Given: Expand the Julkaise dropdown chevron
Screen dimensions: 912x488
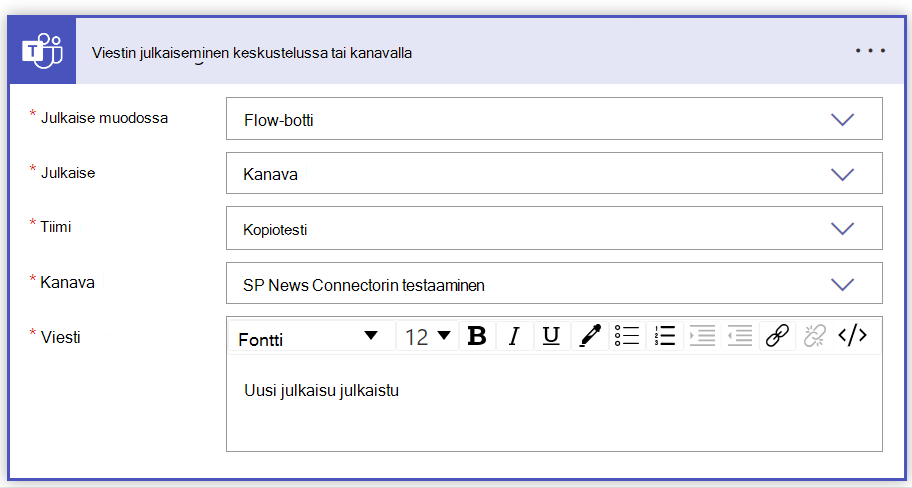Looking at the screenshot, I should 842,174.
